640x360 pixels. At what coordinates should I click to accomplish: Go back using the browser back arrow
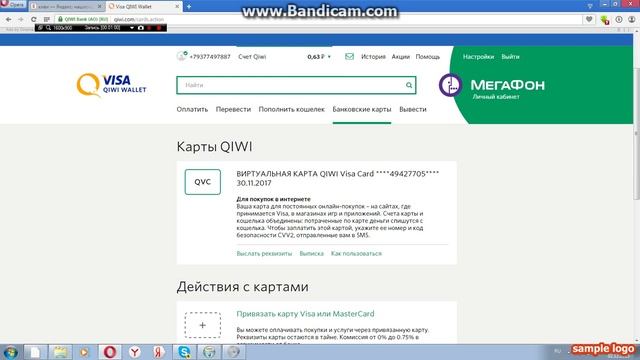(9, 19)
